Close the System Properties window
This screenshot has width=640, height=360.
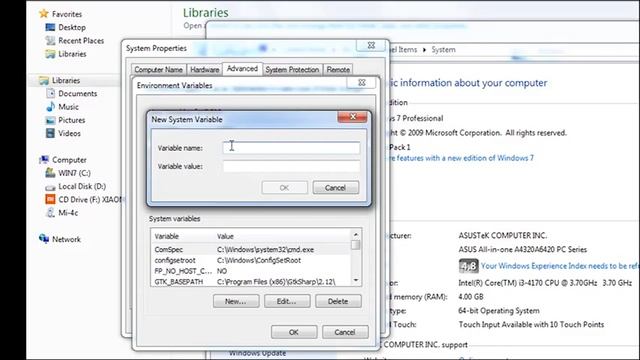tap(371, 45)
